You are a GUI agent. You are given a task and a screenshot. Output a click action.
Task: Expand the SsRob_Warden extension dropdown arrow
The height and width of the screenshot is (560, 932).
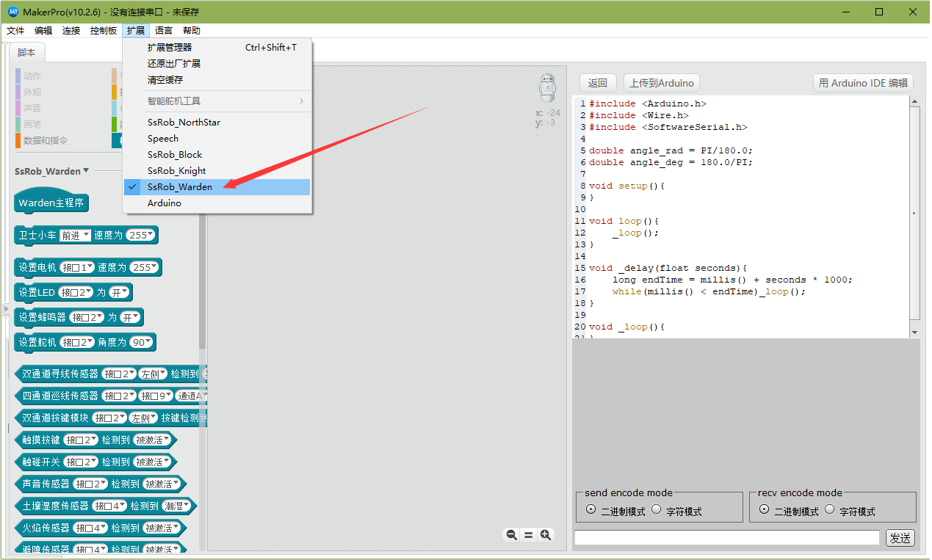tap(87, 171)
